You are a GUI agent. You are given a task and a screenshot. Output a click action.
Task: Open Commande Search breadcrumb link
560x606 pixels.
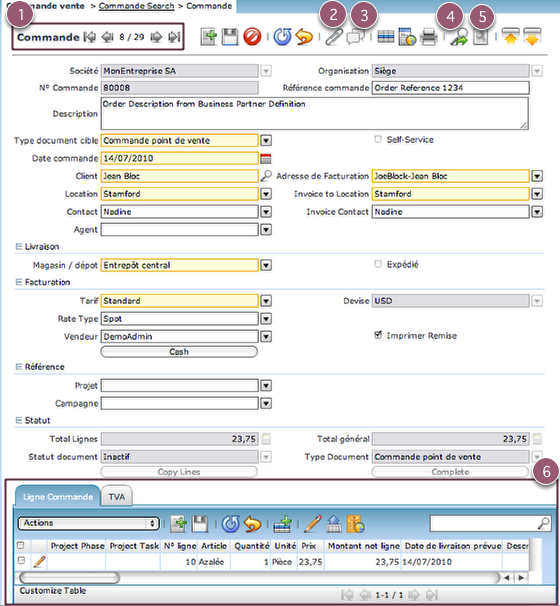pyautogui.click(x=136, y=6)
